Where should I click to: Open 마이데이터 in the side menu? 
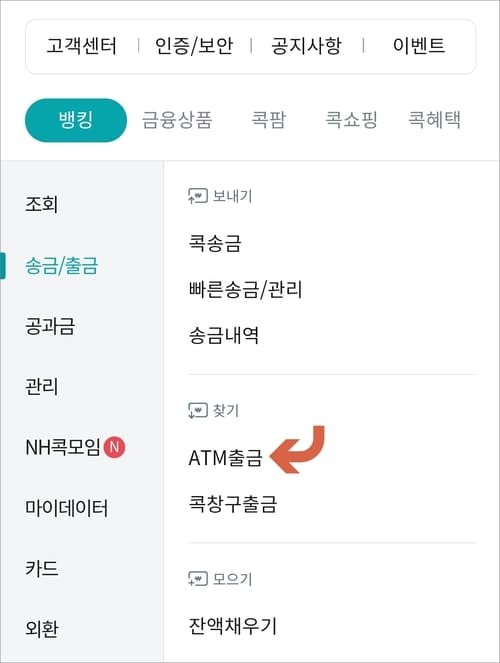67,508
